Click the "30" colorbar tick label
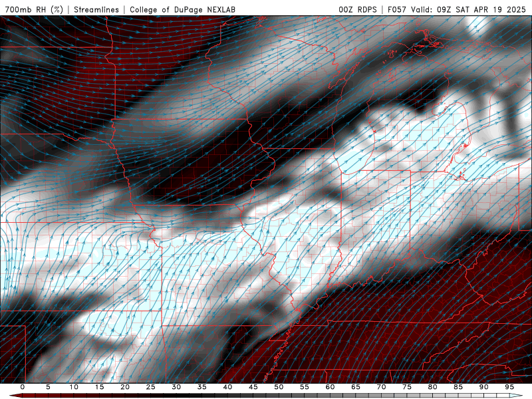Screen dimensions: 532x399 pyautogui.click(x=176, y=387)
